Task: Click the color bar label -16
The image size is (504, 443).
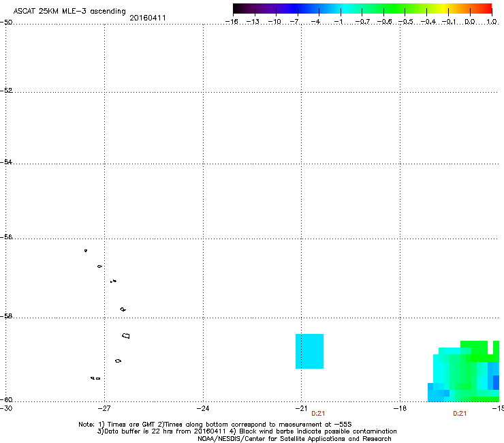Action: pos(232,22)
